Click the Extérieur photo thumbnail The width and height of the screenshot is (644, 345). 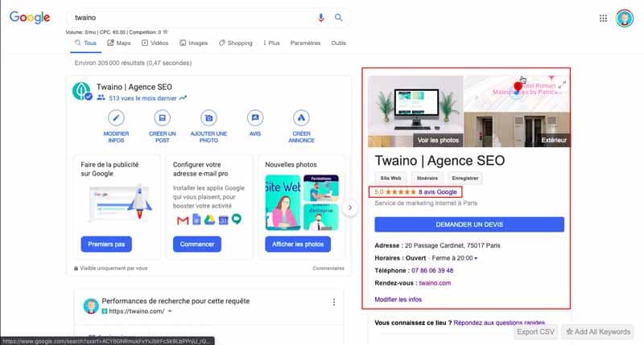517,129
